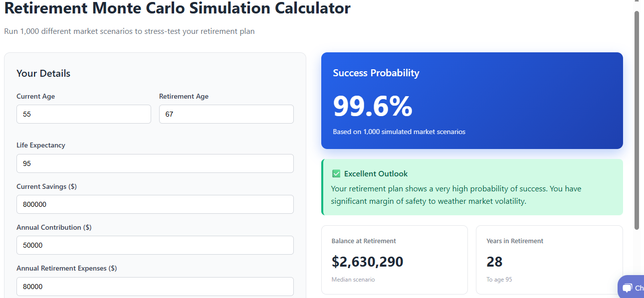Image resolution: width=644 pixels, height=298 pixels.
Task: Click the scrollbar up arrow
Action: click(637, 4)
